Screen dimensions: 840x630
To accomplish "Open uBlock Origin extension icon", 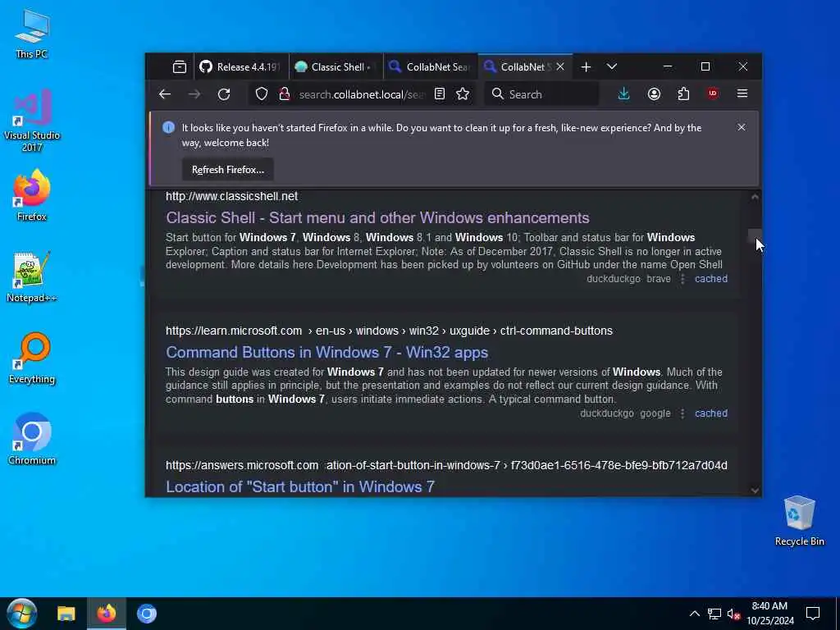I will (713, 94).
